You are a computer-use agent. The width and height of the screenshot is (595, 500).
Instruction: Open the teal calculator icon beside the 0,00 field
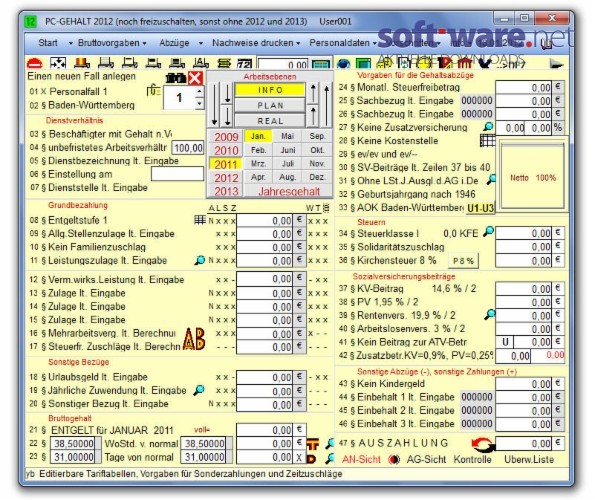(321, 64)
